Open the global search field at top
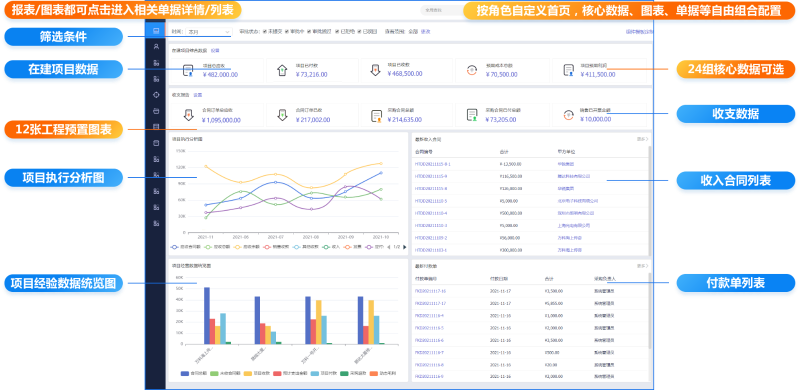The height and width of the screenshot is (390, 800). click(442, 10)
